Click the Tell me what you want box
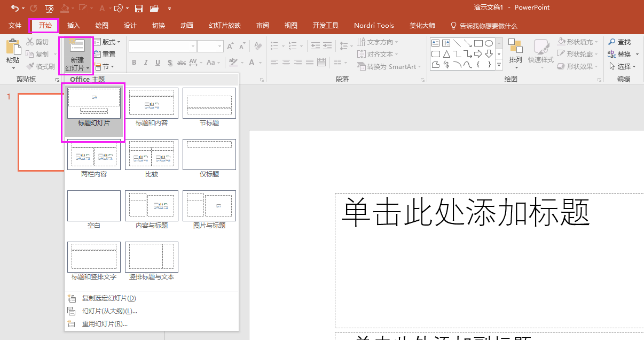The width and height of the screenshot is (644, 340). 484,26
